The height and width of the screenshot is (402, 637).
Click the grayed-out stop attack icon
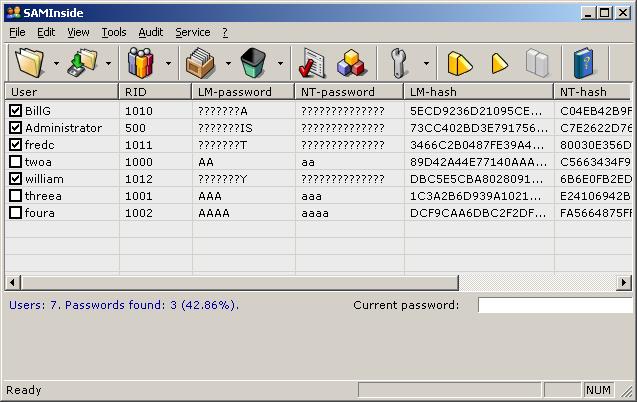click(537, 63)
